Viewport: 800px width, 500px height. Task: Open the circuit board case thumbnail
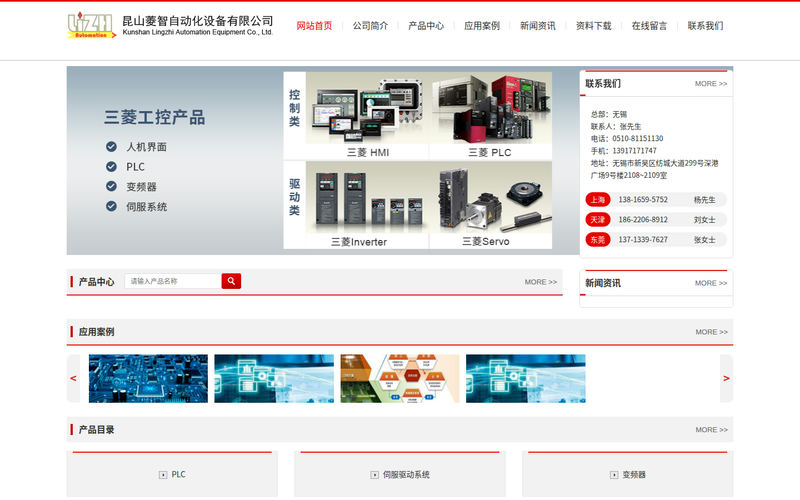tap(148, 379)
